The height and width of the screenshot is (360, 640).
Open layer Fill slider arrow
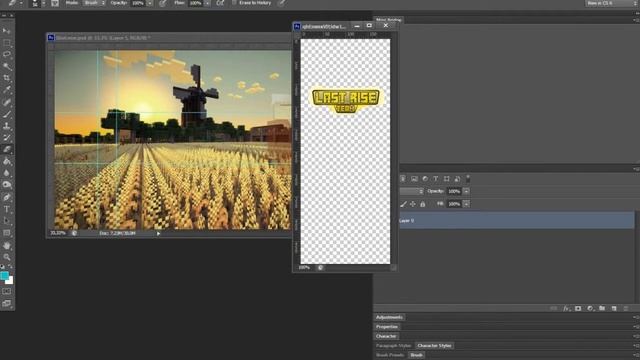pos(466,204)
